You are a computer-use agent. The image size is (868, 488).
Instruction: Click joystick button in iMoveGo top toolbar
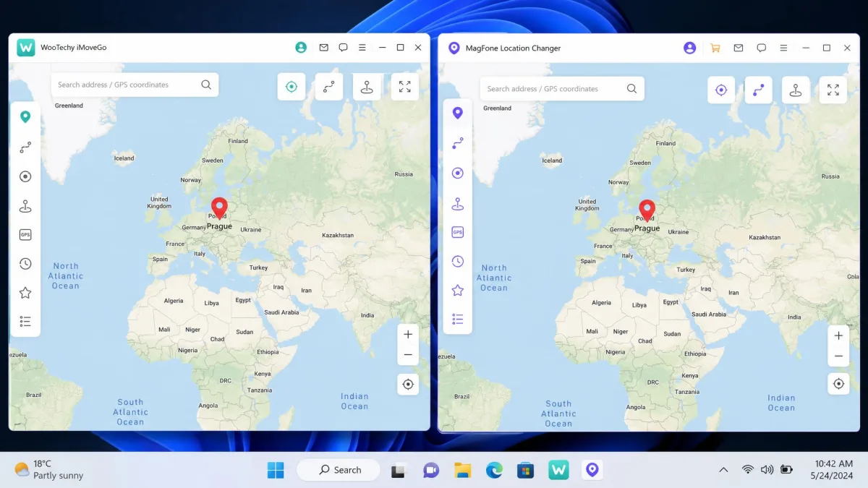[367, 87]
